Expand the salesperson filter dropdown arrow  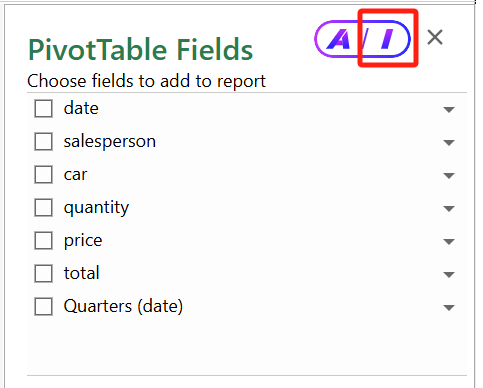pyautogui.click(x=449, y=143)
